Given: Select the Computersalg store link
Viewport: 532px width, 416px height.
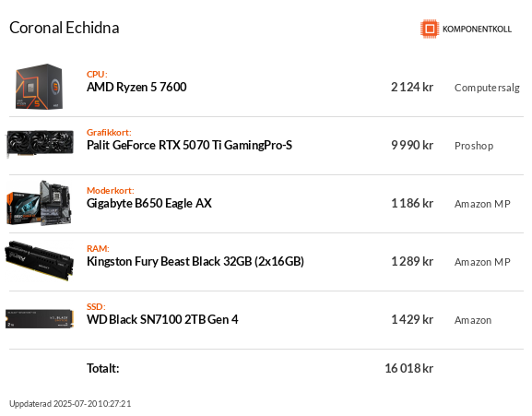Looking at the screenshot, I should [x=487, y=88].
